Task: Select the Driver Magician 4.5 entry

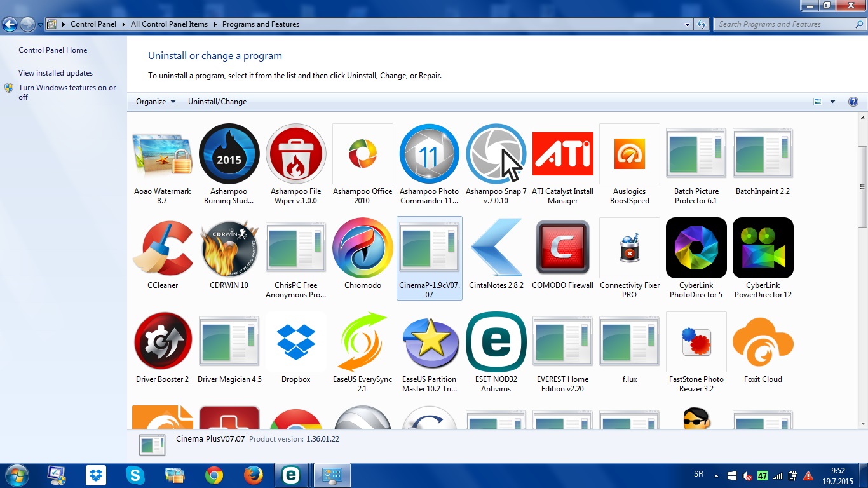Action: 229,349
